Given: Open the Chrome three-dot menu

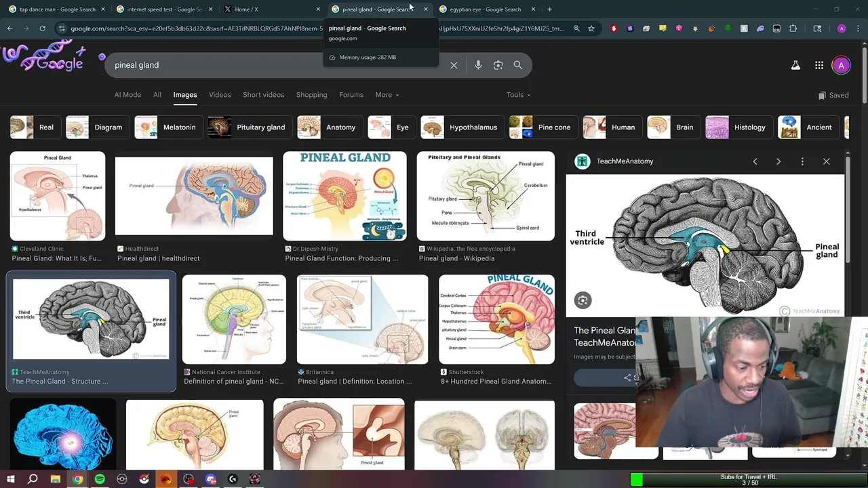Looking at the screenshot, I should 857,28.
